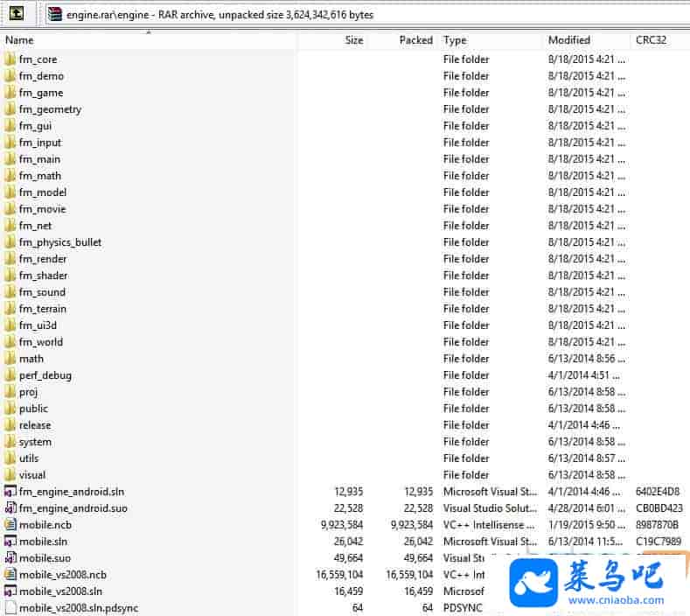690x616 pixels.
Task: Select the fm_world folder name
Action: pyautogui.click(x=41, y=342)
